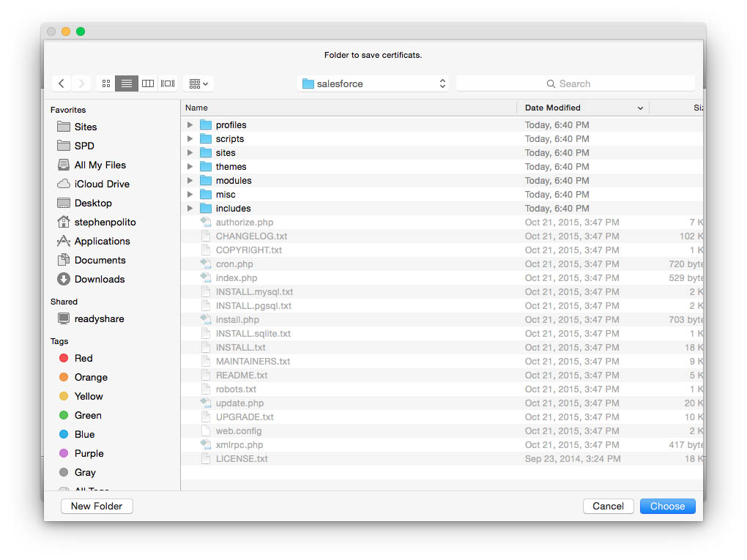Viewport: 747px width, 560px height.
Task: Expand the sites folder
Action: [190, 152]
